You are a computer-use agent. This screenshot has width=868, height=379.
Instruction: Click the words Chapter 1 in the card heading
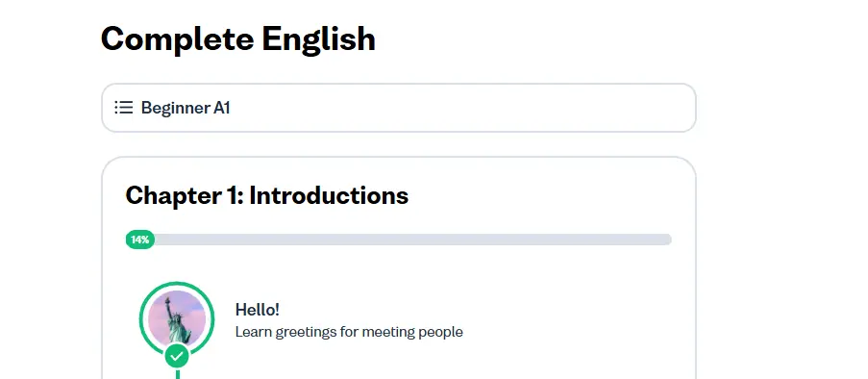[185, 195]
